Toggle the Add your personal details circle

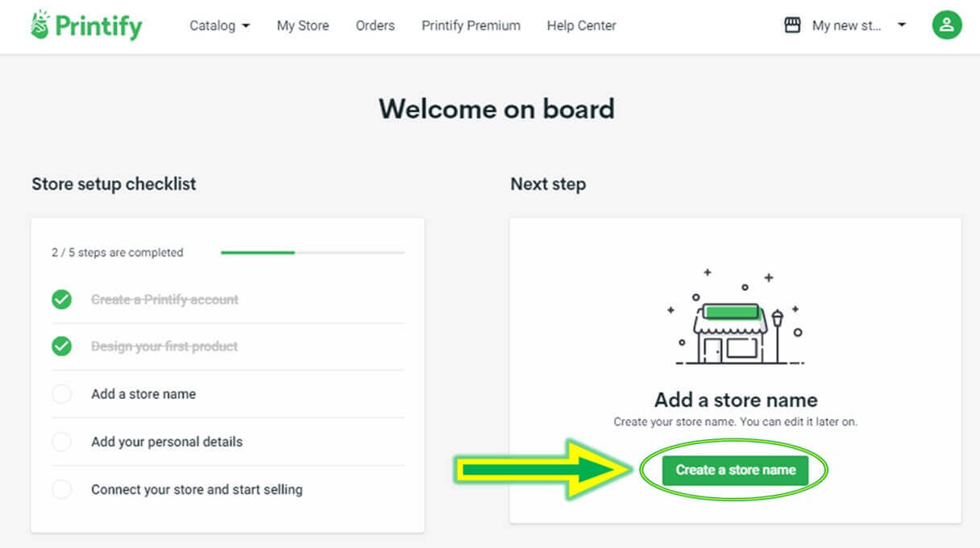(61, 442)
